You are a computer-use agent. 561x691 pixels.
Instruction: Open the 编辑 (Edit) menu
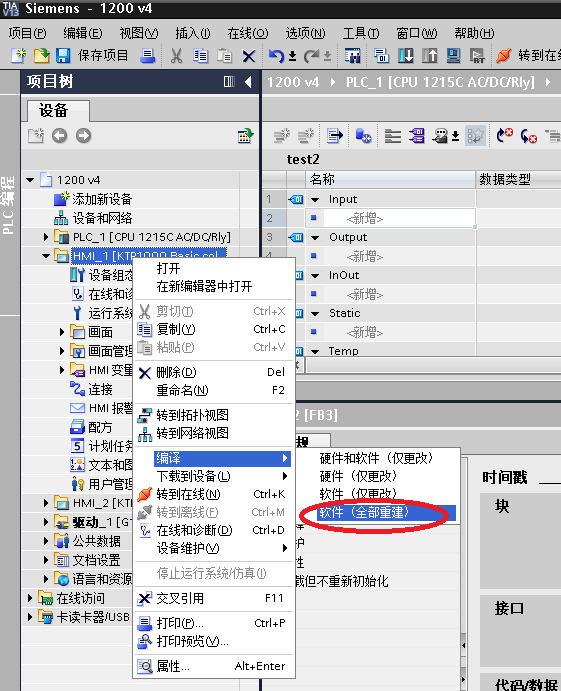coord(82,33)
